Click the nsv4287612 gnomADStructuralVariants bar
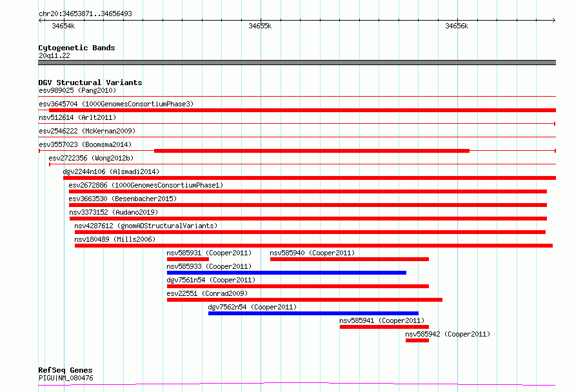 310,232
